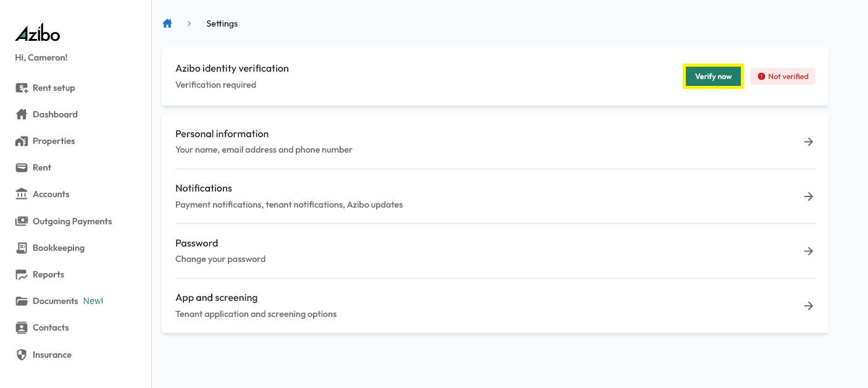Screen dimensions: 868x388
Task: Click 'Tenant application and screening options' text
Action: (x=256, y=314)
